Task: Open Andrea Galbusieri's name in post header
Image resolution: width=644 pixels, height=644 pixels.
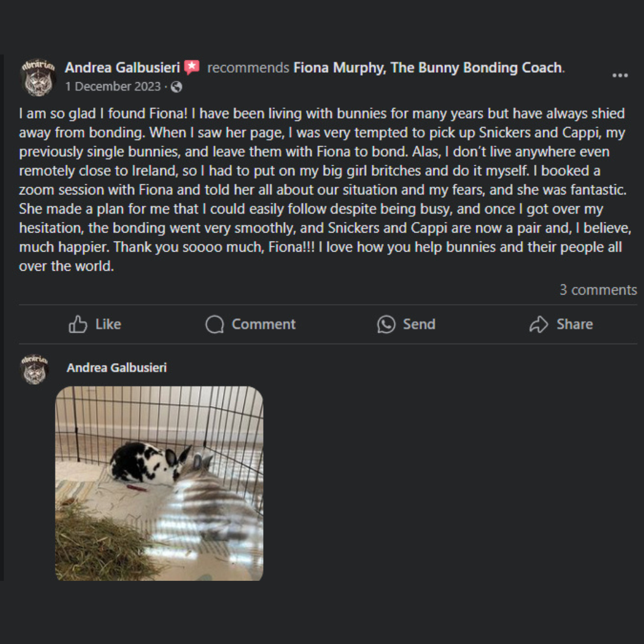Action: [x=122, y=68]
